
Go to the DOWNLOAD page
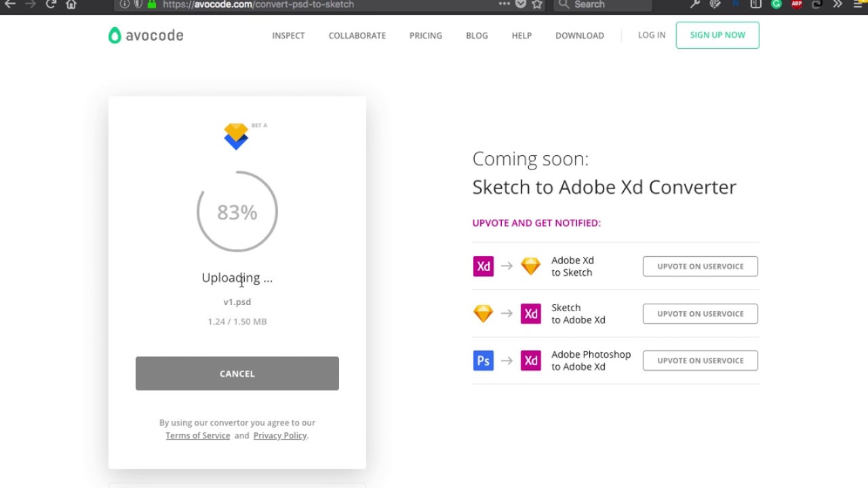click(x=580, y=36)
